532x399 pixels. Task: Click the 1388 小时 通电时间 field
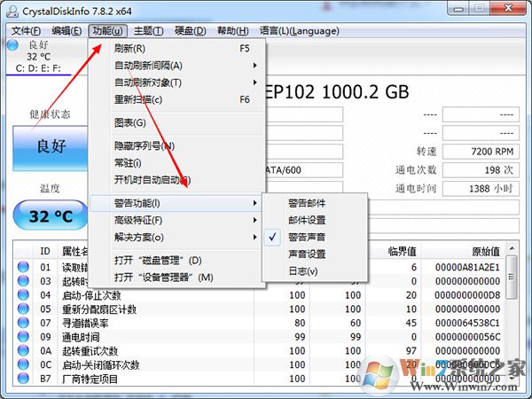tap(481, 188)
